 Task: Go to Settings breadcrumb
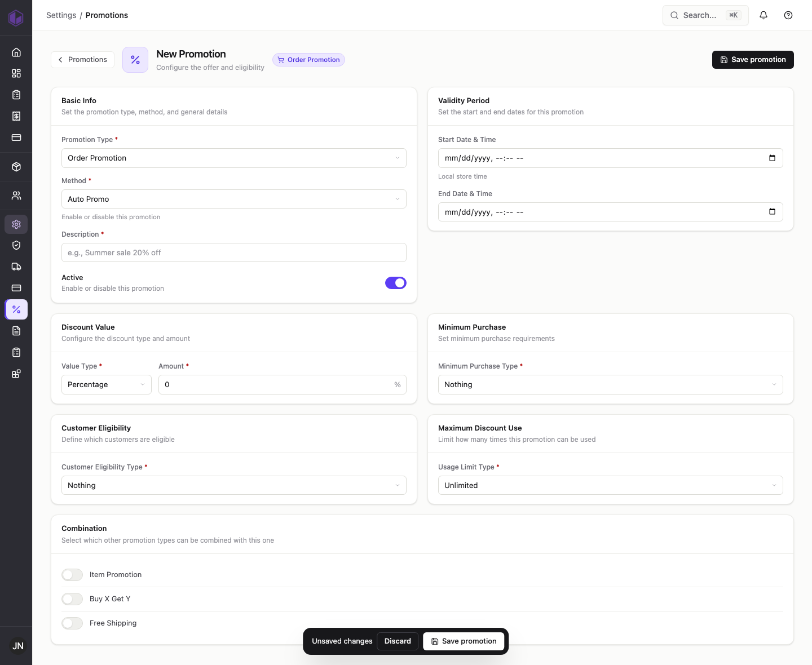point(61,15)
